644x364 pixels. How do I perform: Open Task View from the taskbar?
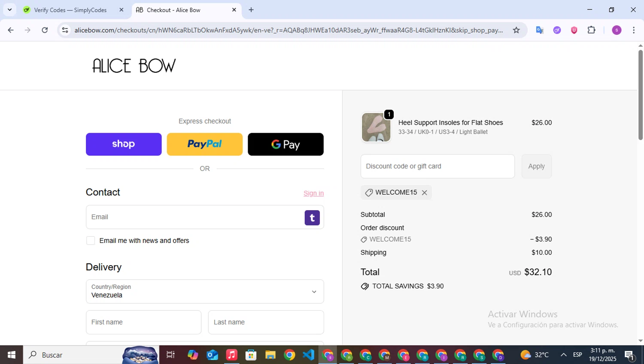pos(170,355)
